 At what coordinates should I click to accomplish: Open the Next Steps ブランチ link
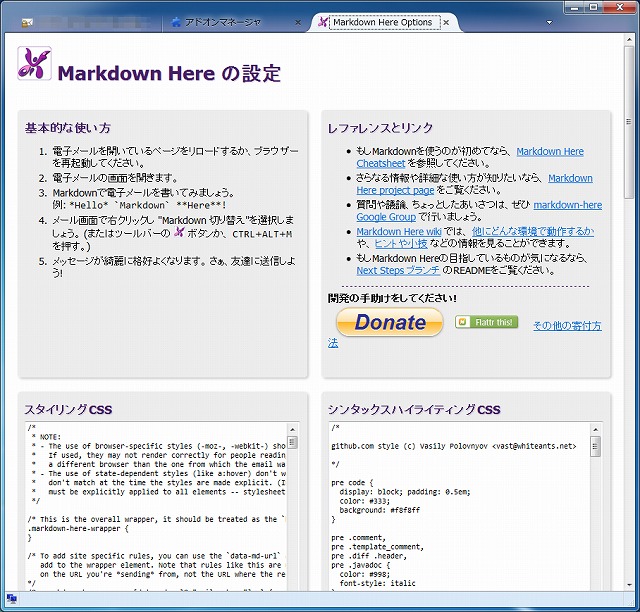click(398, 270)
